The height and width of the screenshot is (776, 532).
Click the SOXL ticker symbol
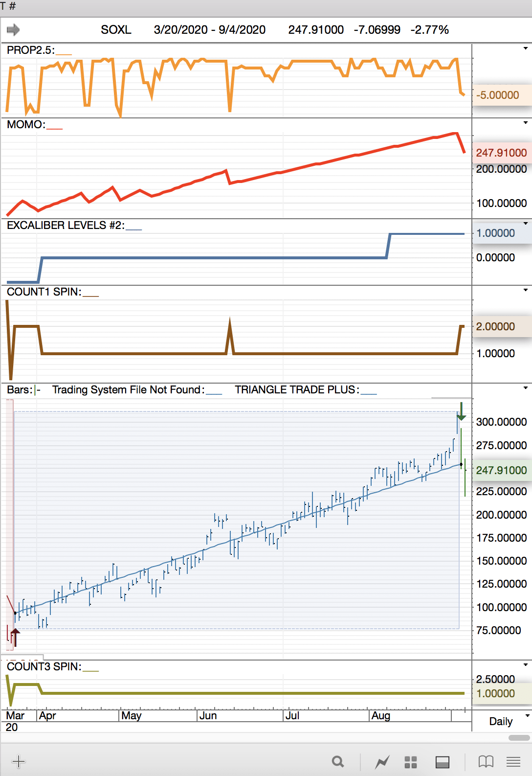coord(116,30)
